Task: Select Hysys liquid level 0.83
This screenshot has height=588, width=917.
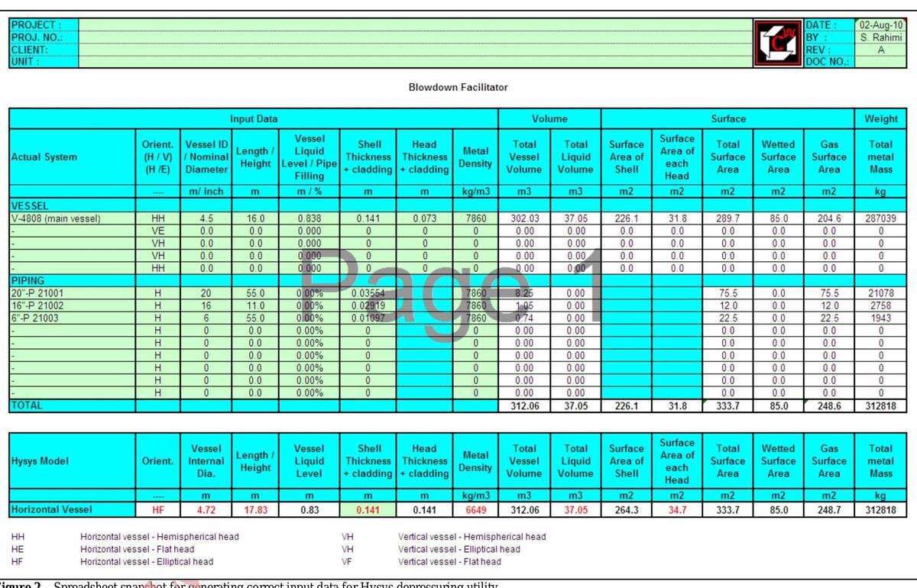Action: tap(309, 509)
